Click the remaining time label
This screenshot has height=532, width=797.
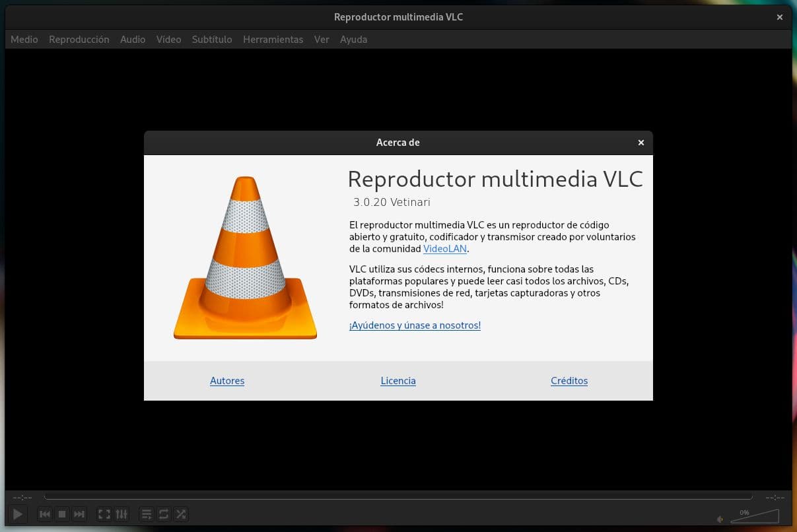tap(775, 498)
